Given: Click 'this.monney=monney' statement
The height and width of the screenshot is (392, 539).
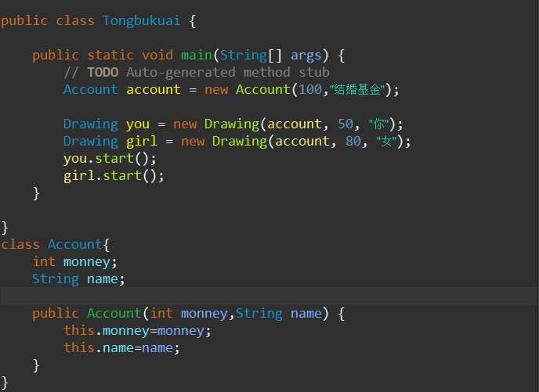Looking at the screenshot, I should point(137,330).
